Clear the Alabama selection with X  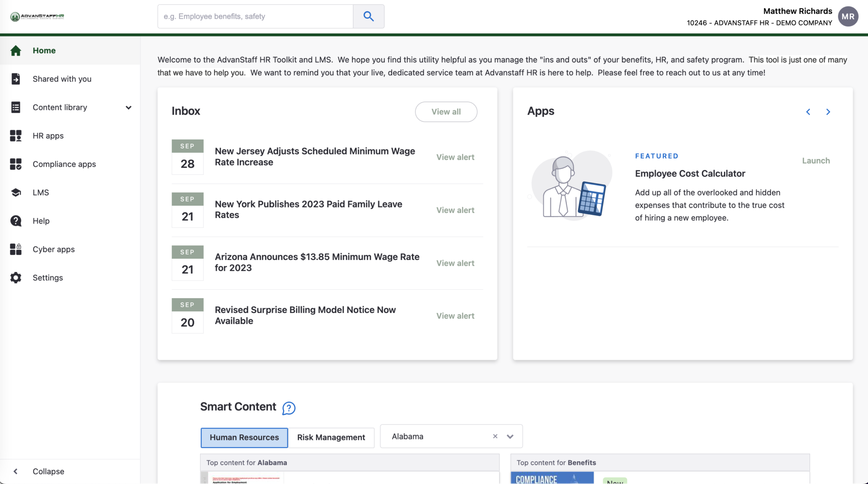(495, 436)
